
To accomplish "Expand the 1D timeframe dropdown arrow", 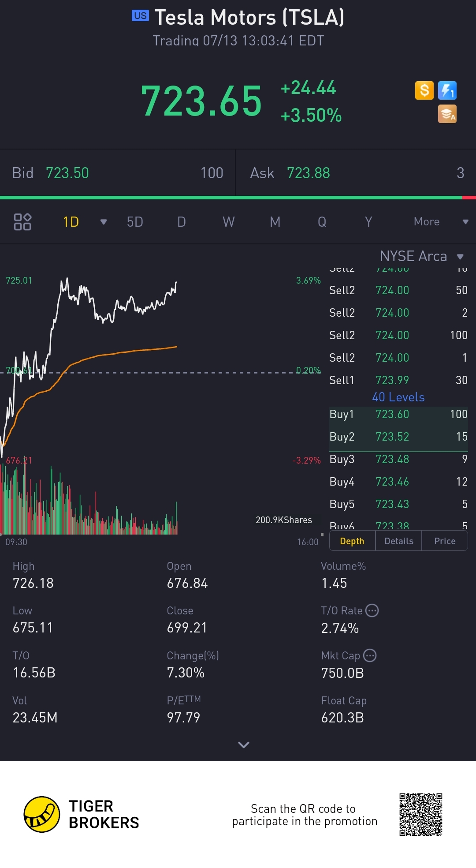I will 104,222.
